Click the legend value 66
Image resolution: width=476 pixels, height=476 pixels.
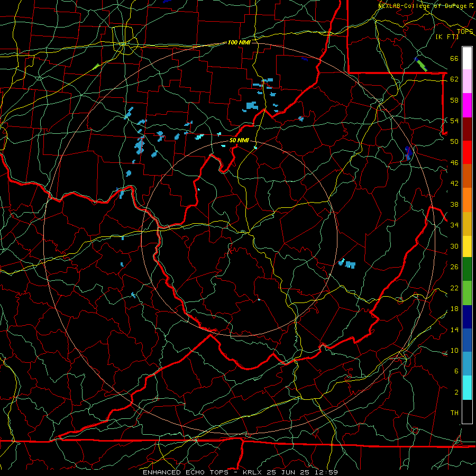pos(454,59)
